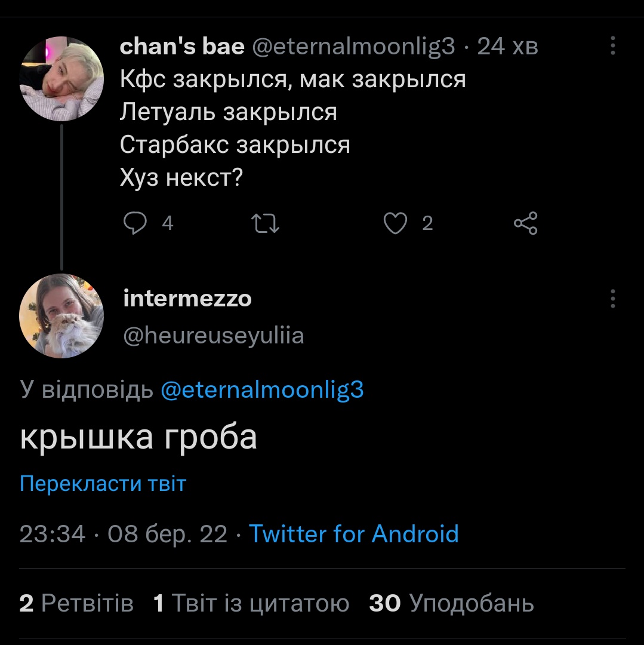
Task: Click Перекласти твіт translate link
Action: 103,483
